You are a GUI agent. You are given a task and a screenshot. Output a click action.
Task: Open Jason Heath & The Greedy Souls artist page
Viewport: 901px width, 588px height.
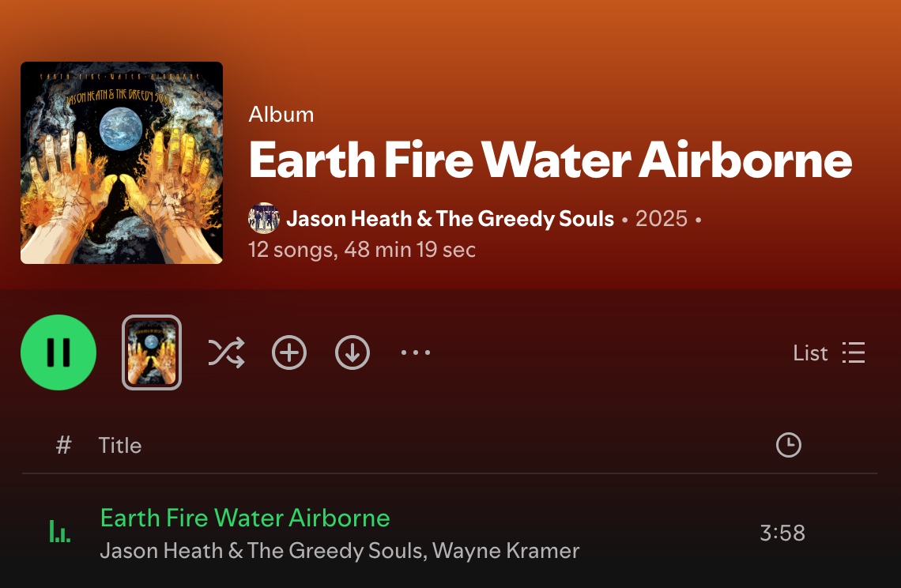click(450, 218)
